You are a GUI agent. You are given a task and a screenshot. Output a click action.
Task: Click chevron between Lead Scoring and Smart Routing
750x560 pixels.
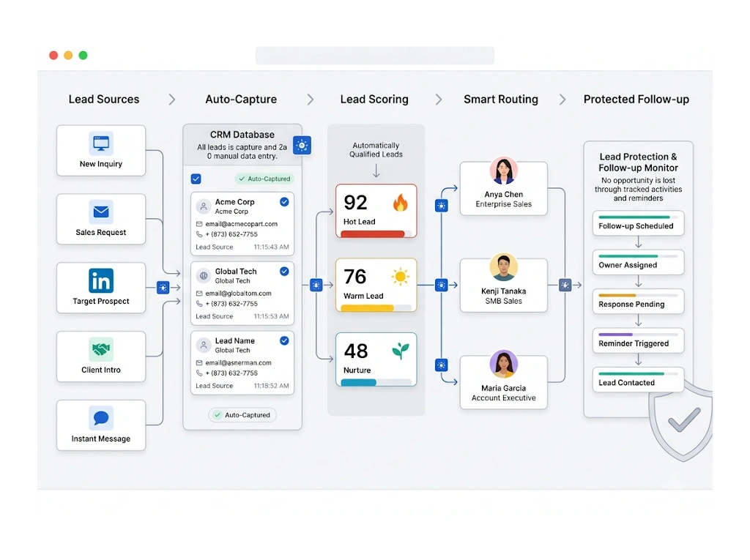439,100
